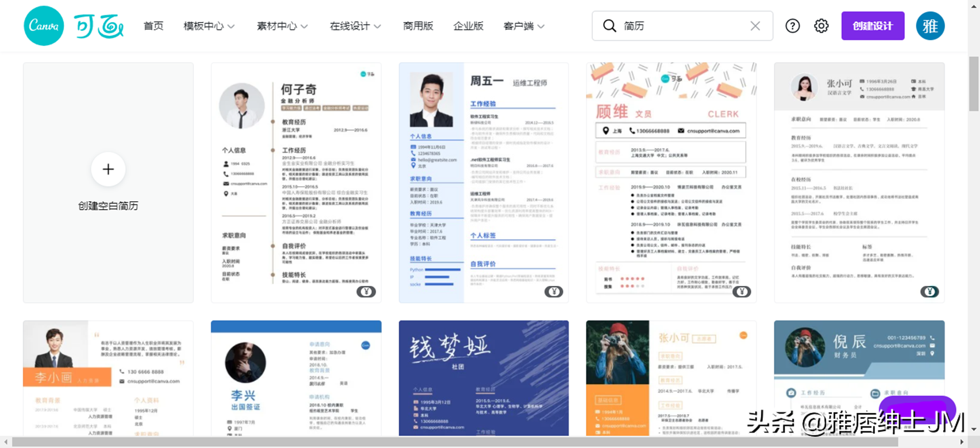Image resolution: width=980 pixels, height=448 pixels.
Task: Expand the 模板中心 dropdown
Action: [209, 26]
